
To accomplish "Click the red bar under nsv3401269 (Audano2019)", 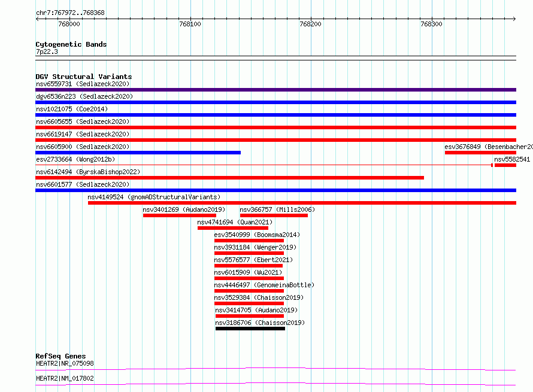I will click(180, 215).
